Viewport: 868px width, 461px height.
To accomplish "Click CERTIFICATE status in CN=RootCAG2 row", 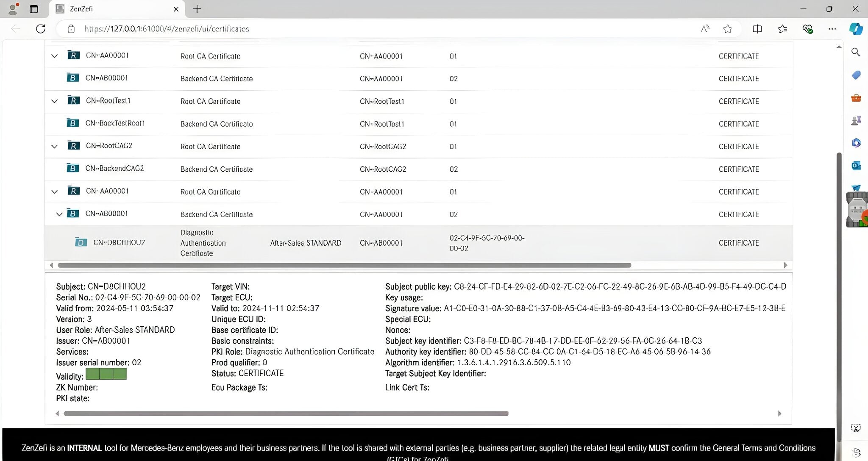I will 739,147.
